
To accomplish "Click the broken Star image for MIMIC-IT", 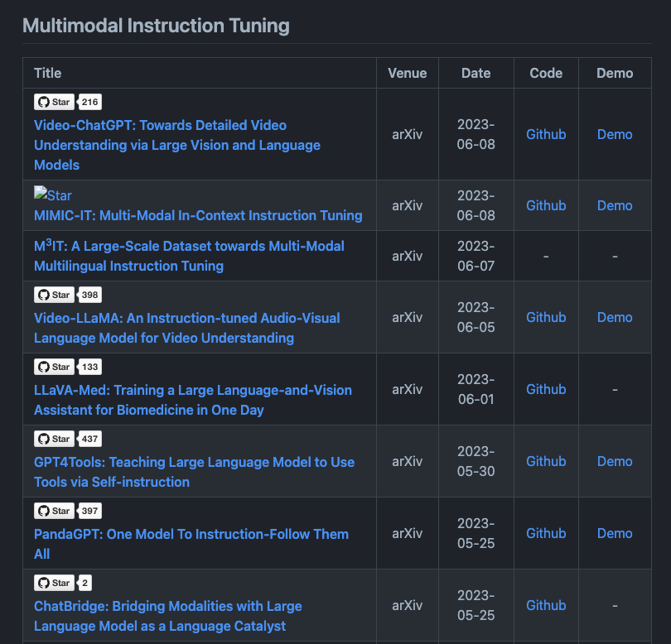I will click(53, 195).
